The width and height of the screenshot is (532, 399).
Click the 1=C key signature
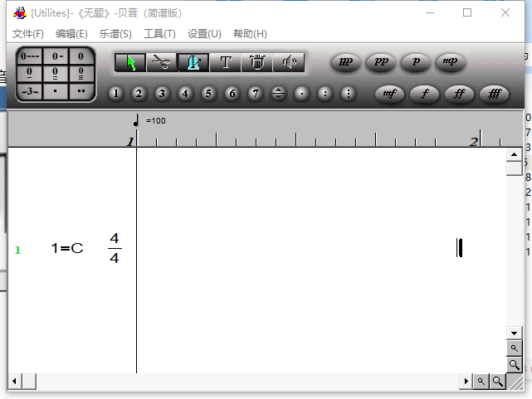pos(67,249)
